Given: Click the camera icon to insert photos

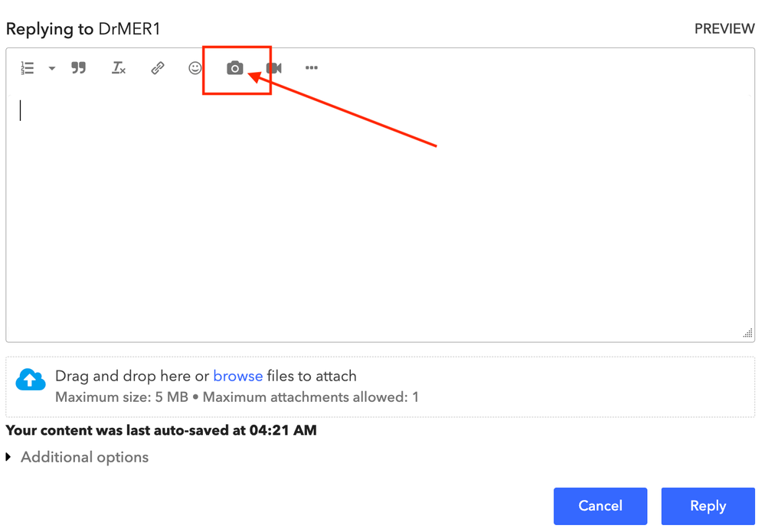Looking at the screenshot, I should (x=235, y=68).
